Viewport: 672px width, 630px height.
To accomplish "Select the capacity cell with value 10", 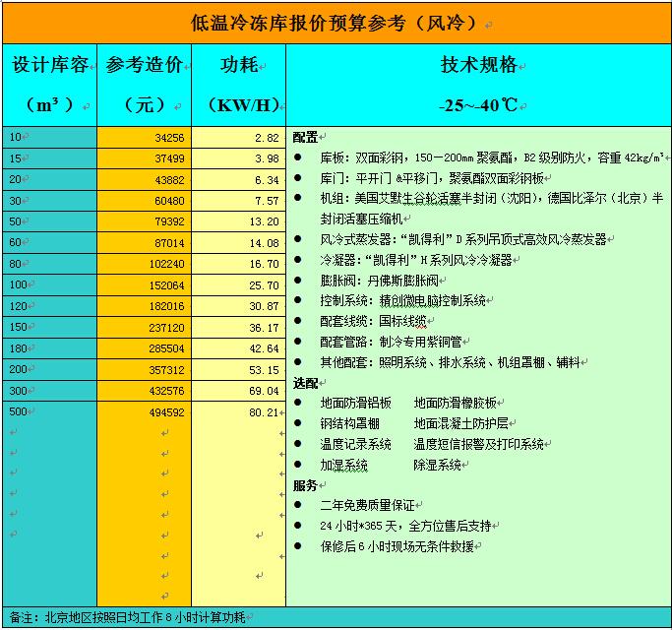I will coord(49,137).
